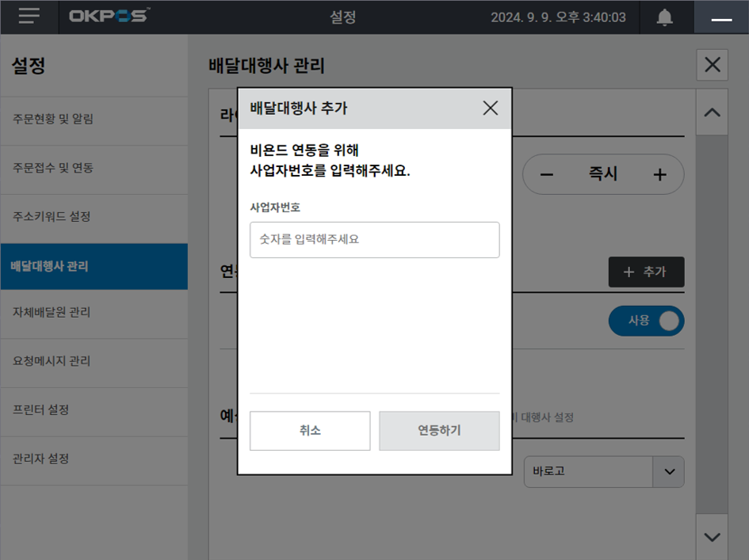Focus the 사업자번호 input field
This screenshot has height=560, width=749.
tap(374, 239)
